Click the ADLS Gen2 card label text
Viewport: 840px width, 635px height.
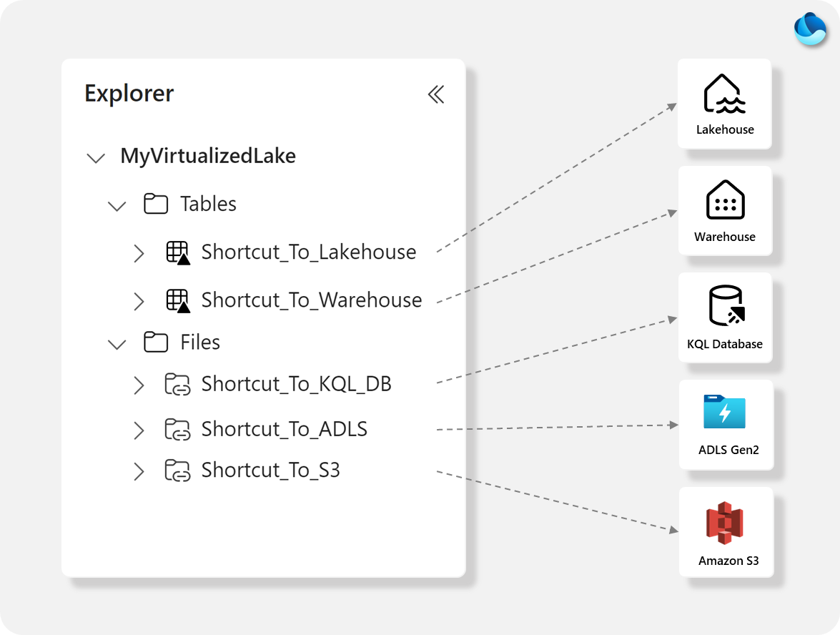728,450
